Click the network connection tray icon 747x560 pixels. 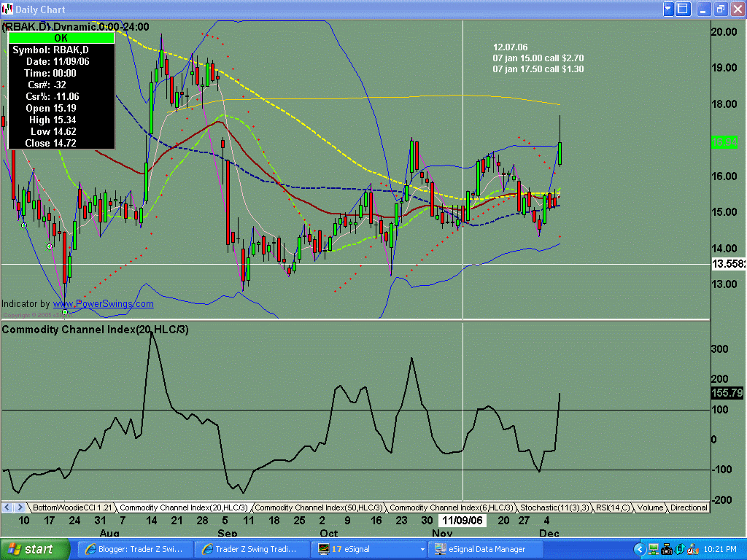(x=653, y=550)
